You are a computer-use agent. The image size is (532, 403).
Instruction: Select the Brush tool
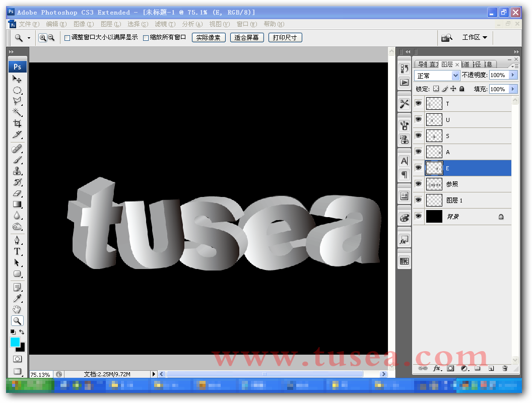(17, 160)
